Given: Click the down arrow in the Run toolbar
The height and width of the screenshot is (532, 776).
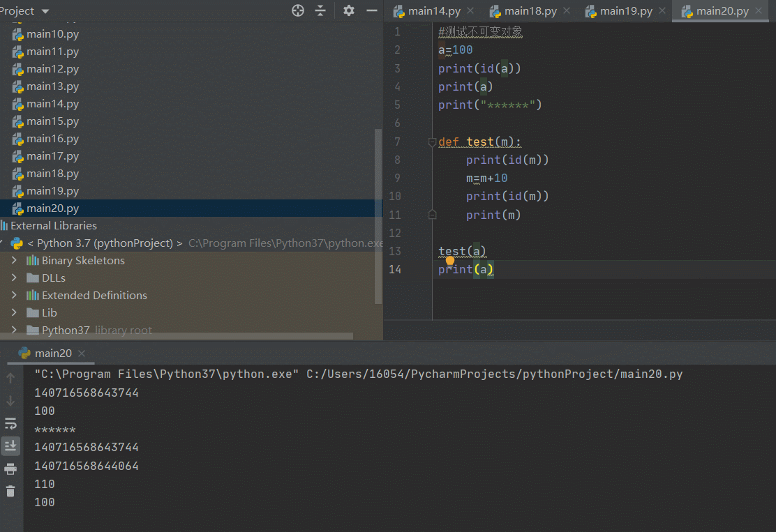Looking at the screenshot, I should coord(10,400).
